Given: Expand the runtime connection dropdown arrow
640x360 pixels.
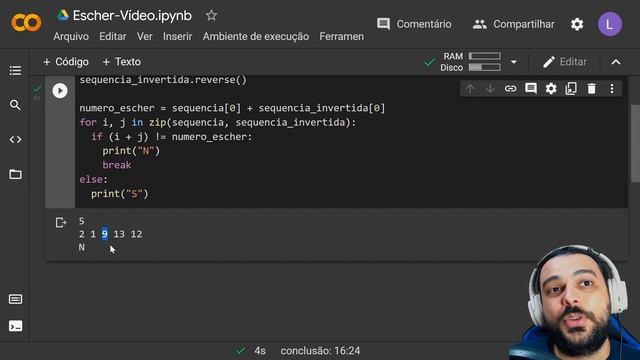Looking at the screenshot, I should coord(514,62).
